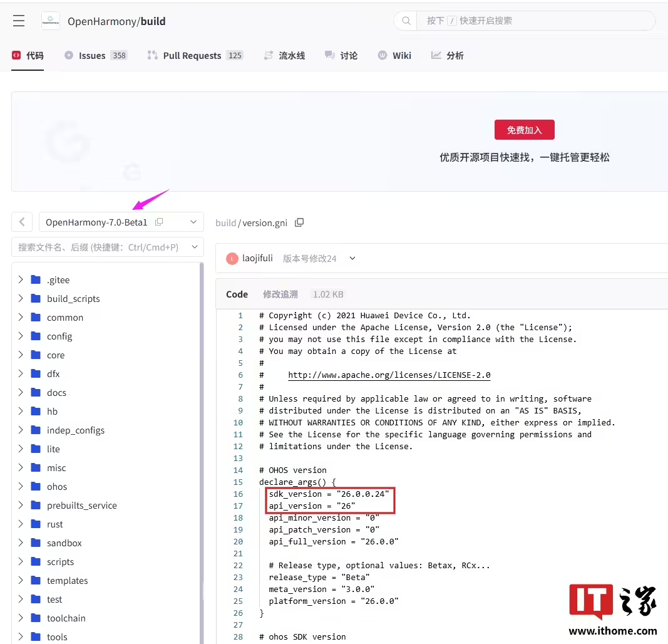Open the Issues tab
The height and width of the screenshot is (644, 668).
tap(95, 55)
